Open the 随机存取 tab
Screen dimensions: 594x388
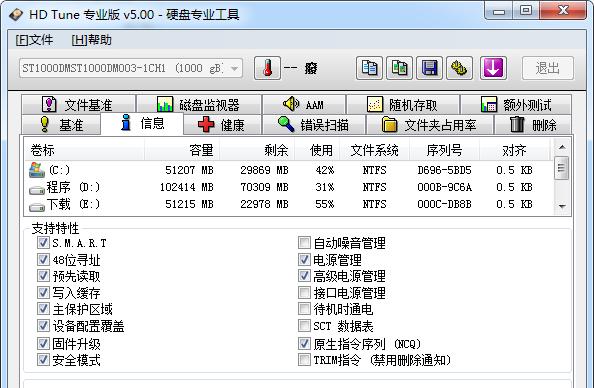click(x=403, y=105)
